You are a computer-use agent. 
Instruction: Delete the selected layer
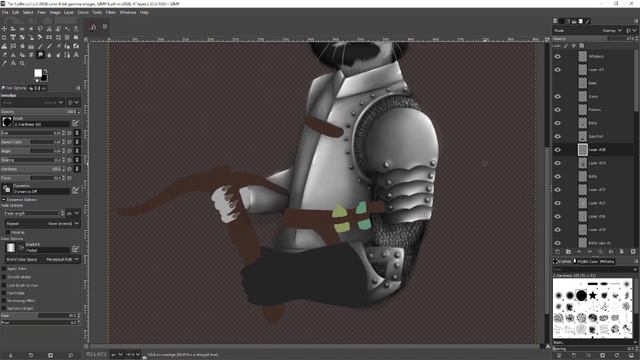tap(633, 252)
